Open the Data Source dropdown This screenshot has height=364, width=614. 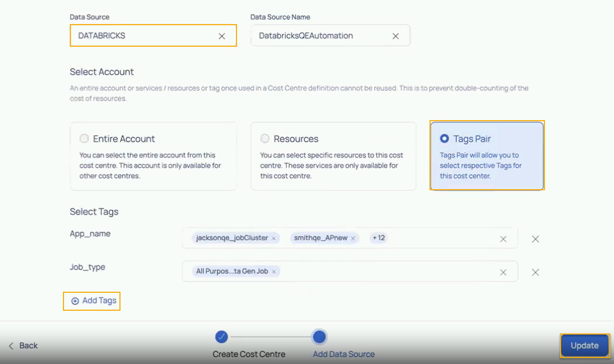point(153,36)
